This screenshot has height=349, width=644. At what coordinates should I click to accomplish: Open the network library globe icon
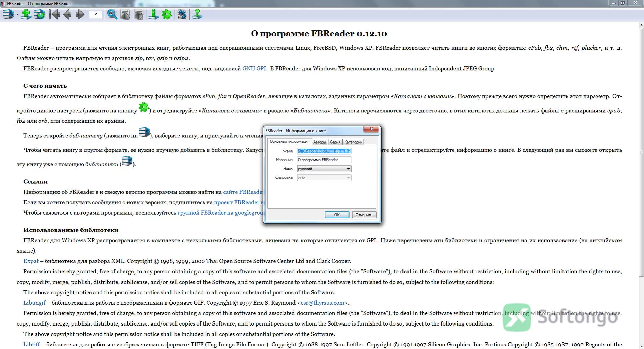click(39, 15)
